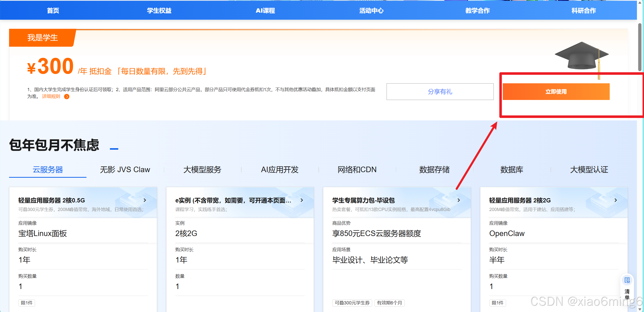This screenshot has height=312, width=644.
Task: Click the 包年包月不焦虑 heading
Action: [54, 145]
